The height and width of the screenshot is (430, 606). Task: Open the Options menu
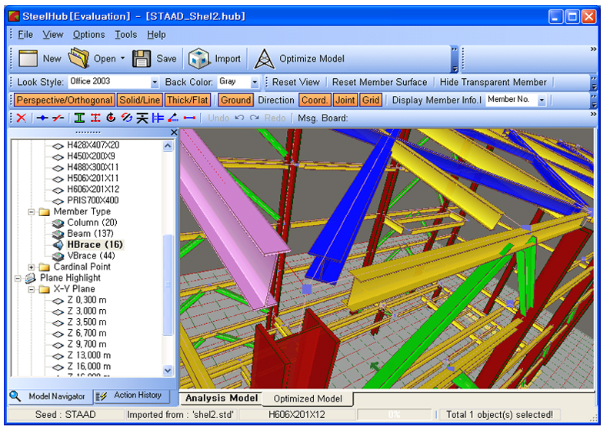tap(88, 34)
